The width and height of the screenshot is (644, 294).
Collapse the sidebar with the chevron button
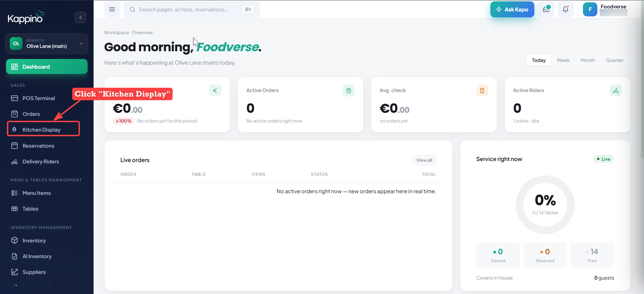coord(80,17)
